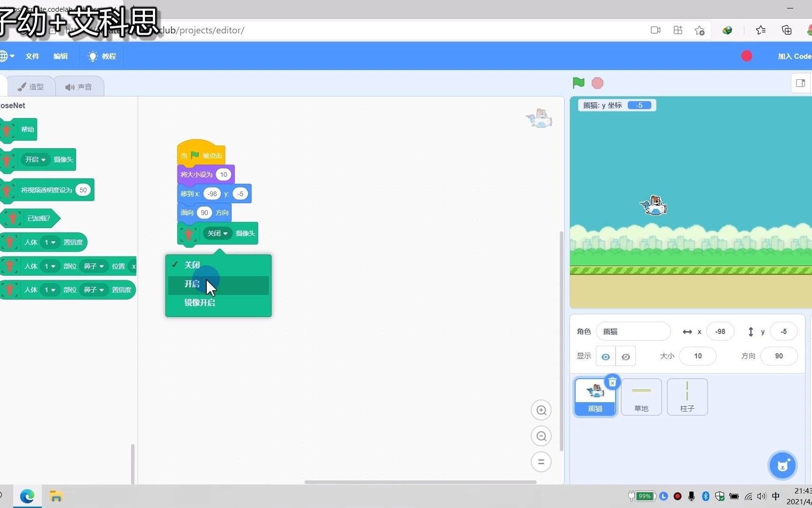Viewport: 812px width, 508px height.
Task: Zoom out the script workspace
Action: 541,436
